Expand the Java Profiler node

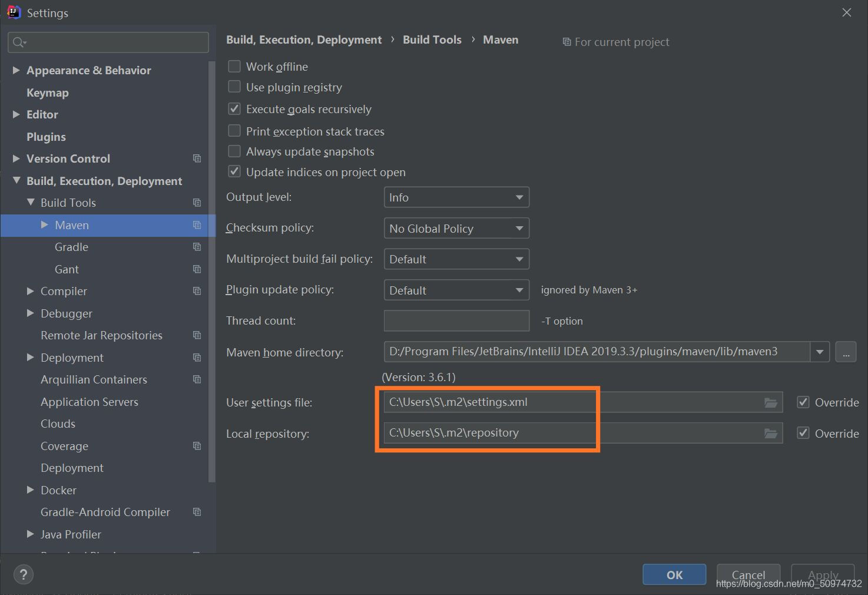[x=31, y=534]
